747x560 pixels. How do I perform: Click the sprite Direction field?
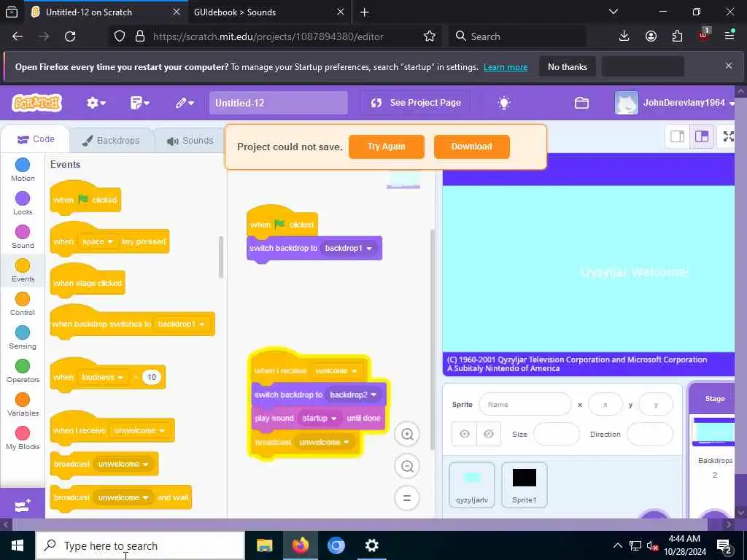pyautogui.click(x=649, y=434)
